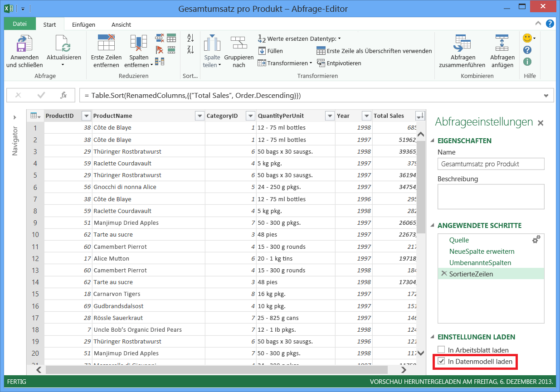Click blue question mark in Hilfe group
The image size is (560, 392).
[527, 50]
